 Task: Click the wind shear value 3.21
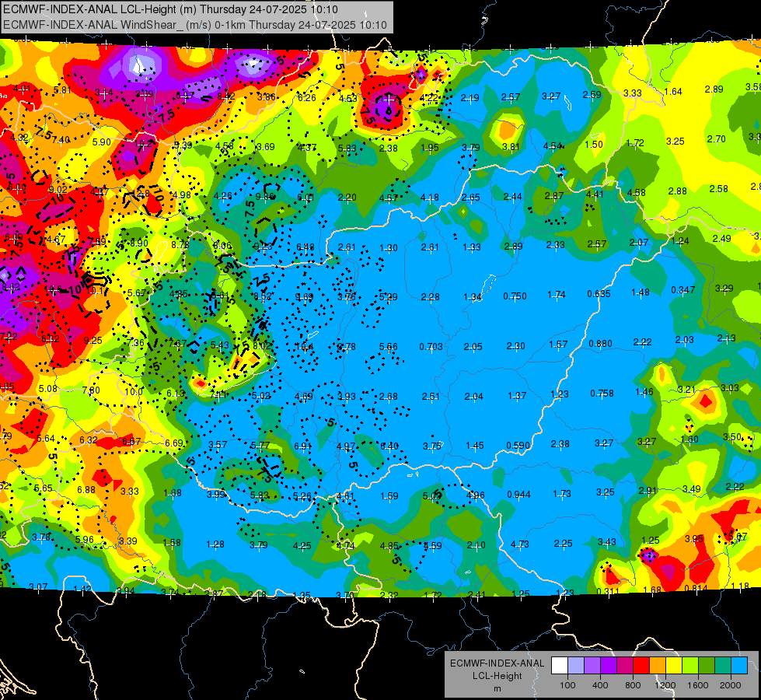point(686,389)
